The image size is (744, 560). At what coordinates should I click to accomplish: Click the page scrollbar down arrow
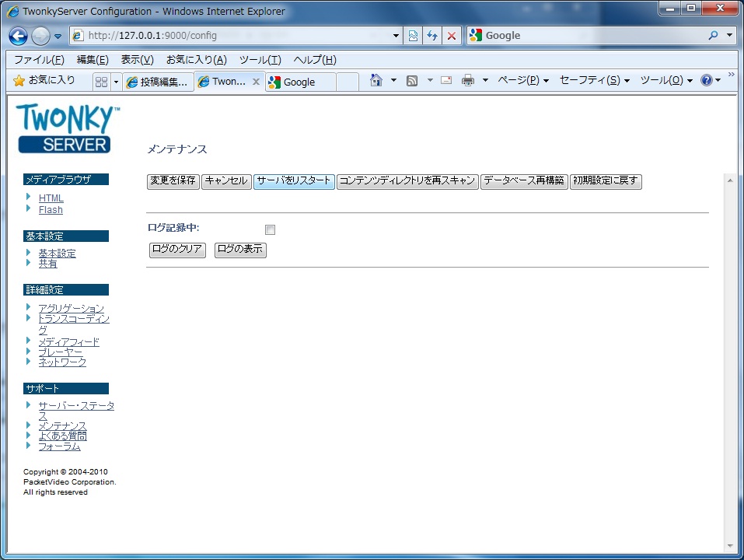pyautogui.click(x=730, y=546)
